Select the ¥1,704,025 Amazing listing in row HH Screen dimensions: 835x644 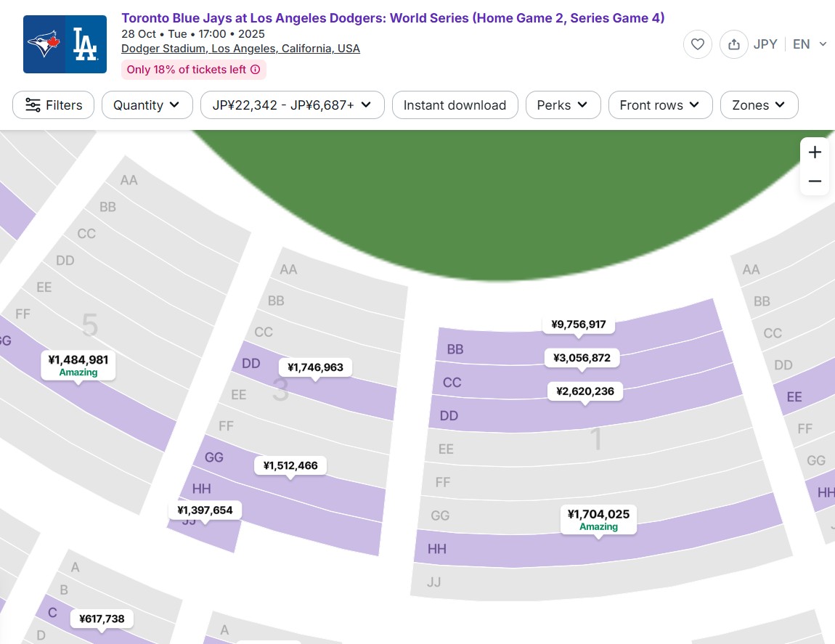[598, 519]
